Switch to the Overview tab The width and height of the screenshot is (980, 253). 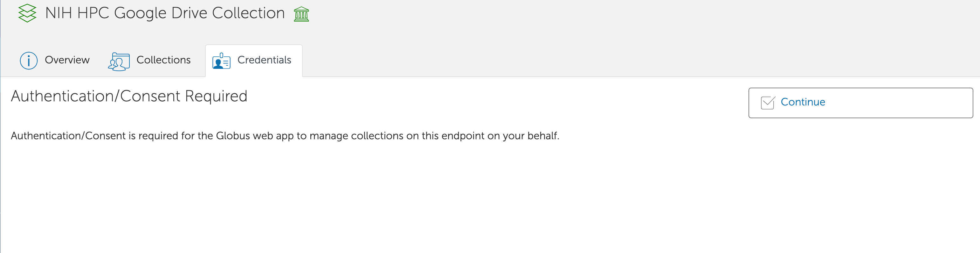pos(67,60)
